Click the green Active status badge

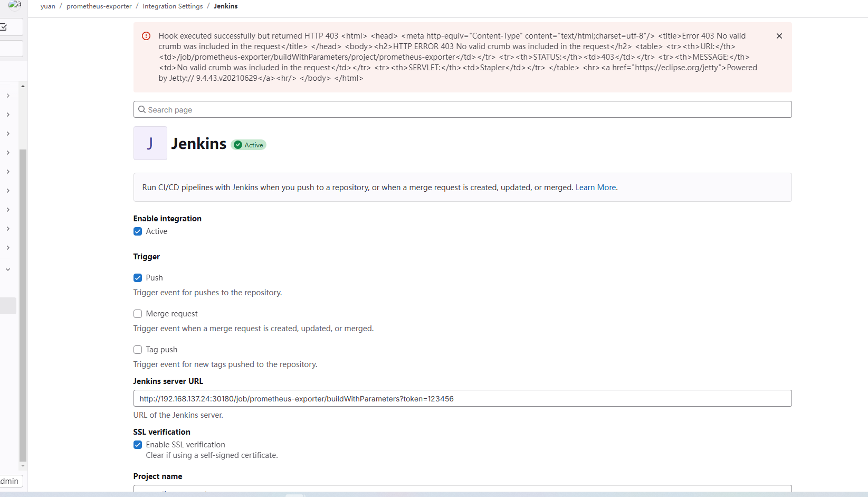(x=249, y=145)
